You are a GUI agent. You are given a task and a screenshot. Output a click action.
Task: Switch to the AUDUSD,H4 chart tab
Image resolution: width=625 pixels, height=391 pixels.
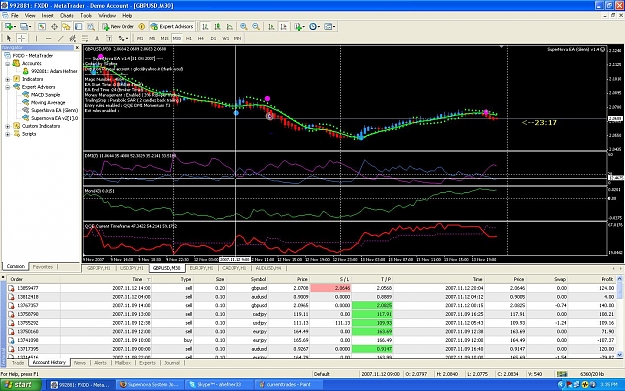tap(268, 268)
